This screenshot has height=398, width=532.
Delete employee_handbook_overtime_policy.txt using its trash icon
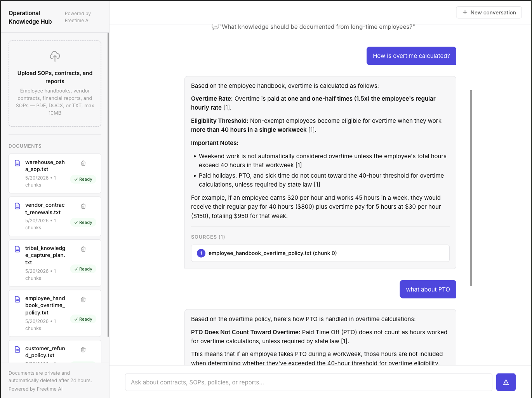point(83,299)
